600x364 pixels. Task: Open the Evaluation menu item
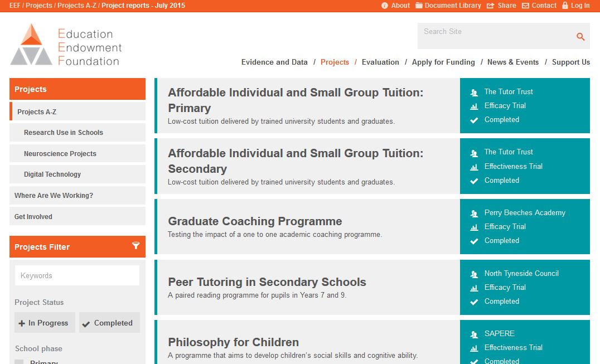pyautogui.click(x=380, y=62)
